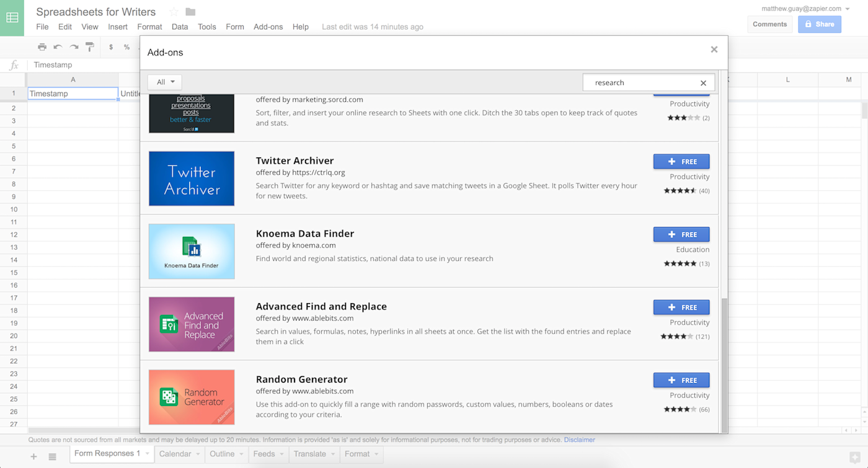Open the account menu for matthew.guay@zapier.com

[805, 9]
